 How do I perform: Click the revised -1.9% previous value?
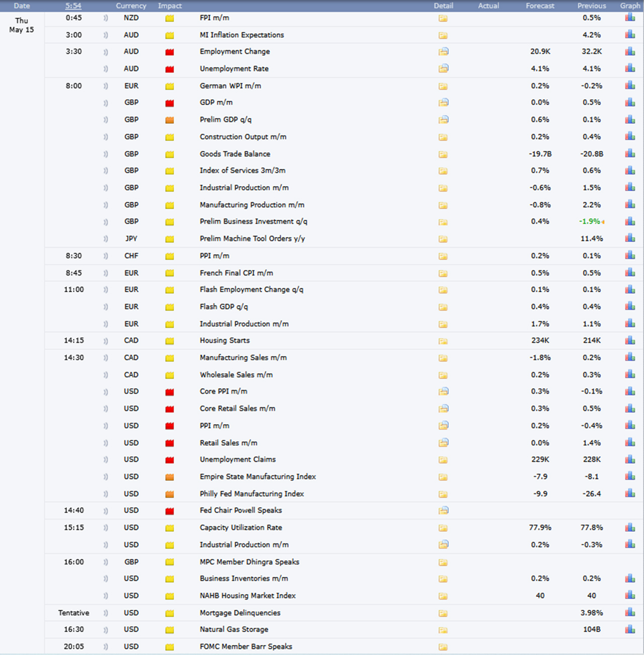[x=590, y=221]
